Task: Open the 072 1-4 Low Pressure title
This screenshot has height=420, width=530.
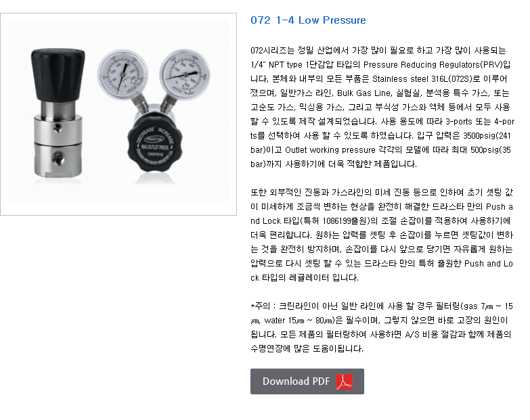Action: point(308,20)
